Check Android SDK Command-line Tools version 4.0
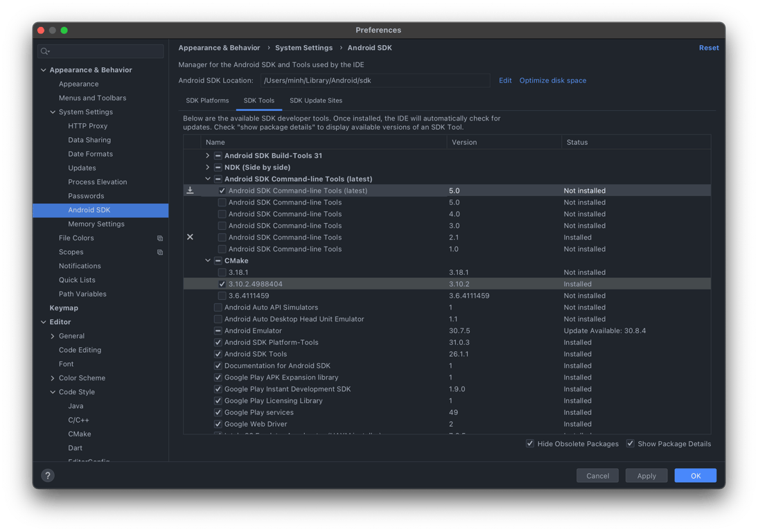The height and width of the screenshot is (532, 758). click(222, 214)
